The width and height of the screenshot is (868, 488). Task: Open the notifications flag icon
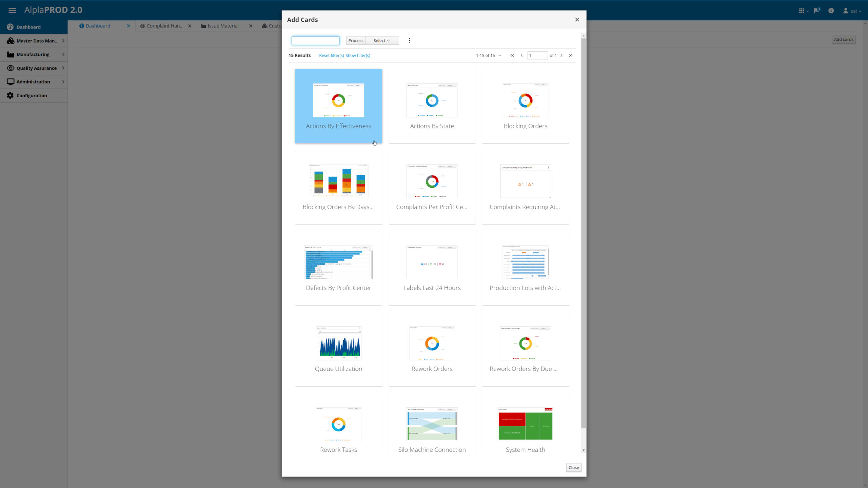(816, 11)
